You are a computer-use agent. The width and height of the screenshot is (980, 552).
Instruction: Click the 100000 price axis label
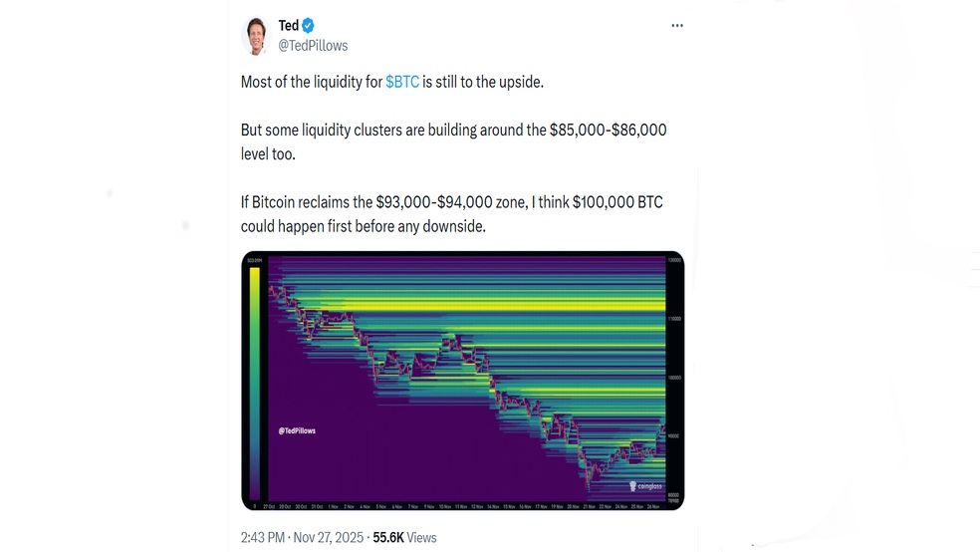point(673,378)
